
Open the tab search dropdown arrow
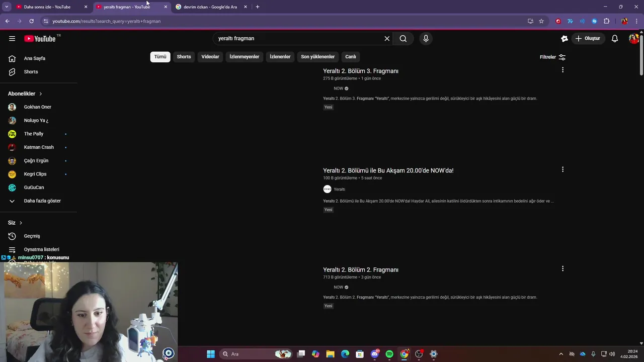pyautogui.click(x=7, y=7)
